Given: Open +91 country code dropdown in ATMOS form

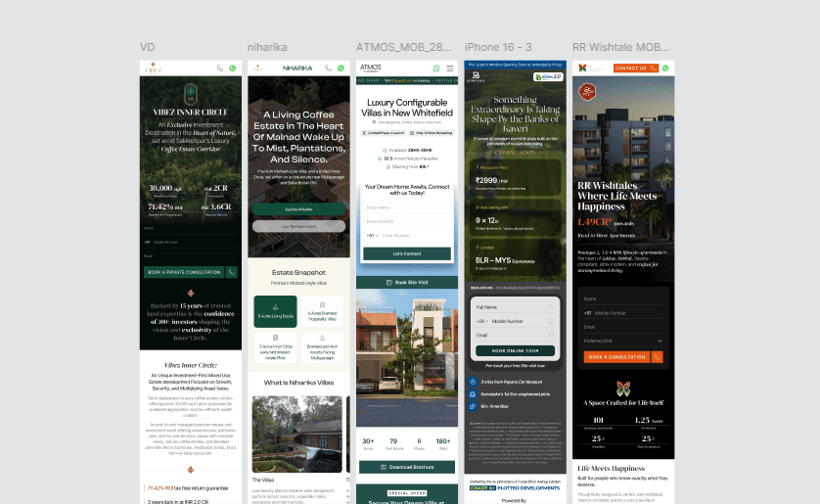Looking at the screenshot, I should pyautogui.click(x=373, y=236).
